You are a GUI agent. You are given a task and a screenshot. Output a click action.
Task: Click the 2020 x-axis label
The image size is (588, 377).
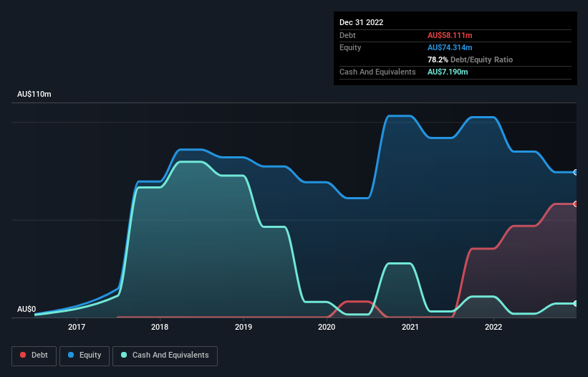click(x=327, y=327)
